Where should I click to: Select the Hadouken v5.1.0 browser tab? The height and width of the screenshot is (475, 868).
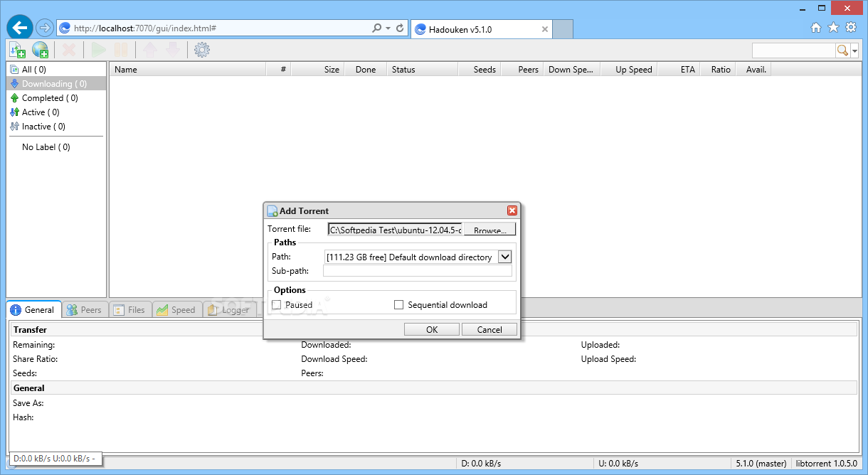tap(482, 29)
